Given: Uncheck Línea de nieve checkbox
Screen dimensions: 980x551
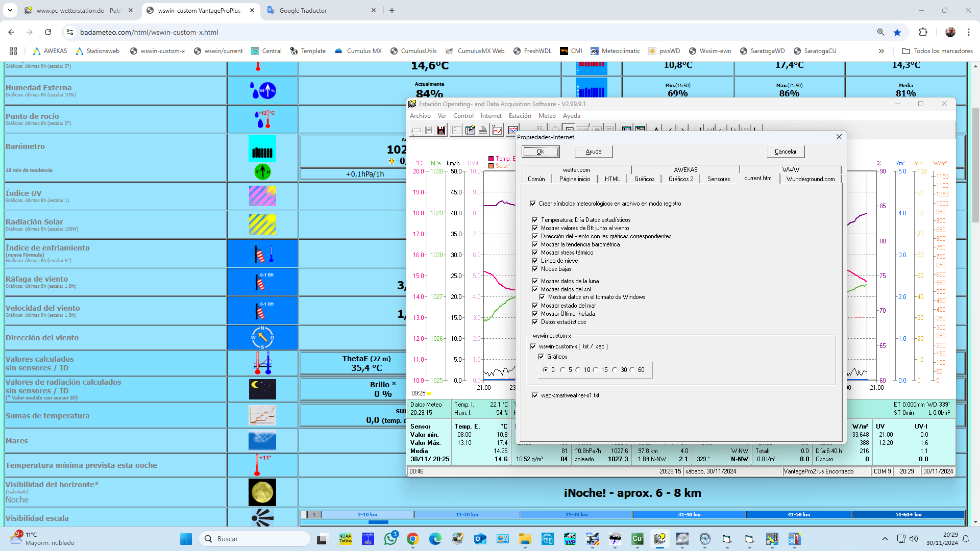Looking at the screenshot, I should click(535, 261).
